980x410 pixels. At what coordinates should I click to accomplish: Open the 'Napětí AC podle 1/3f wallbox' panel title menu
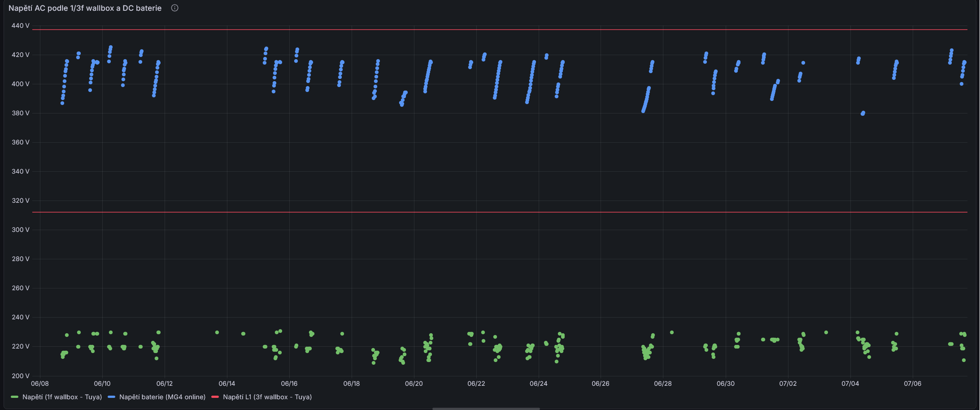click(x=85, y=8)
